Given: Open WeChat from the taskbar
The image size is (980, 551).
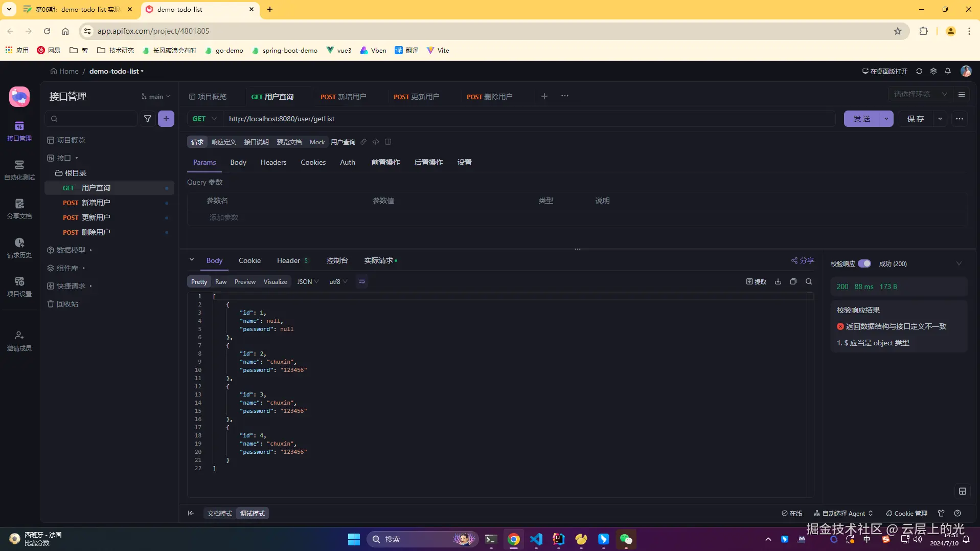Looking at the screenshot, I should 626,539.
